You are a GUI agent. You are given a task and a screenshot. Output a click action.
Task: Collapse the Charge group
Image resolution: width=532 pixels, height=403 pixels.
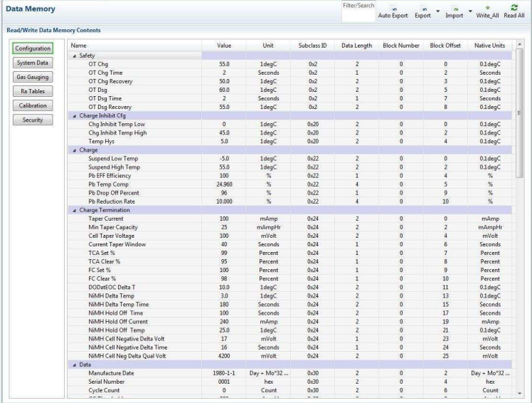[74, 150]
